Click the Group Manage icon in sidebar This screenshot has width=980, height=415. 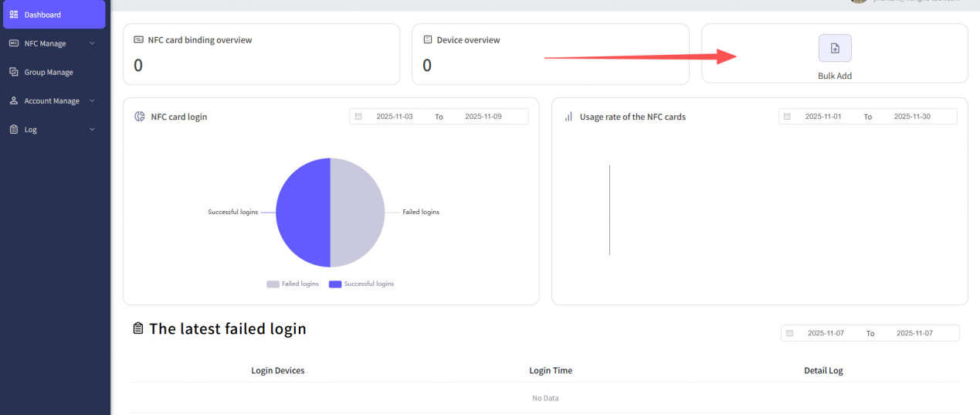click(14, 72)
